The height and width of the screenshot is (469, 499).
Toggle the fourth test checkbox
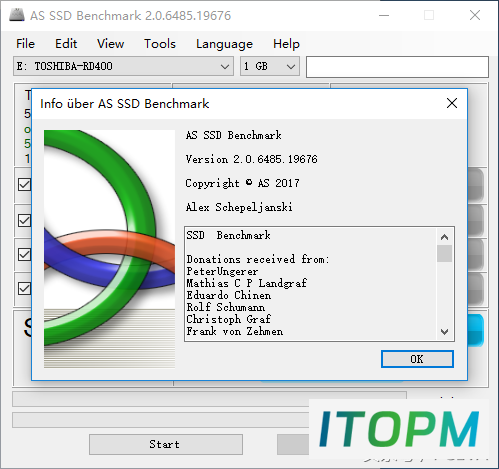coord(24,288)
